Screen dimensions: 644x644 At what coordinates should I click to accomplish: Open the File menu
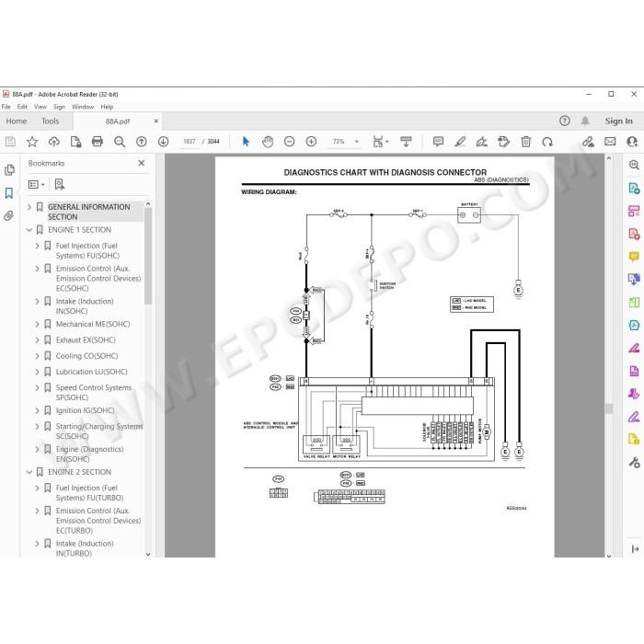coord(6,107)
